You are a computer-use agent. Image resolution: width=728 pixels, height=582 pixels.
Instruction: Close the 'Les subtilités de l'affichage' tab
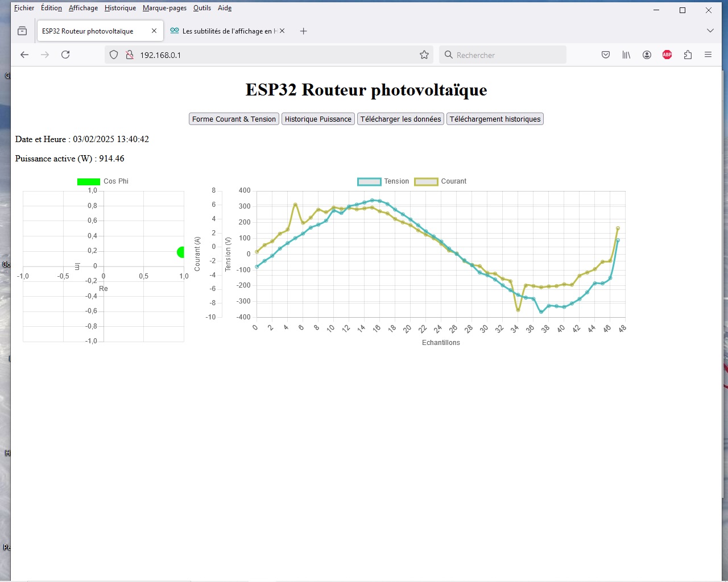(x=282, y=31)
